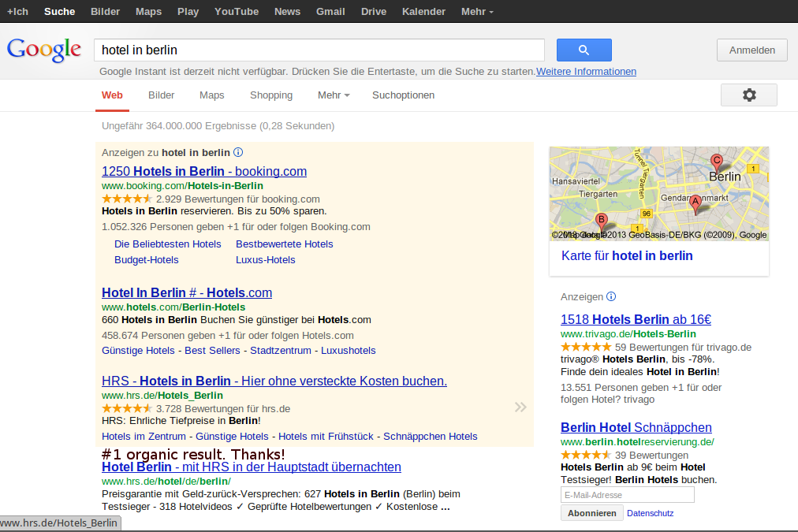Switch to the Shopping search tab
Image resolution: width=798 pixels, height=532 pixels.
[270, 95]
